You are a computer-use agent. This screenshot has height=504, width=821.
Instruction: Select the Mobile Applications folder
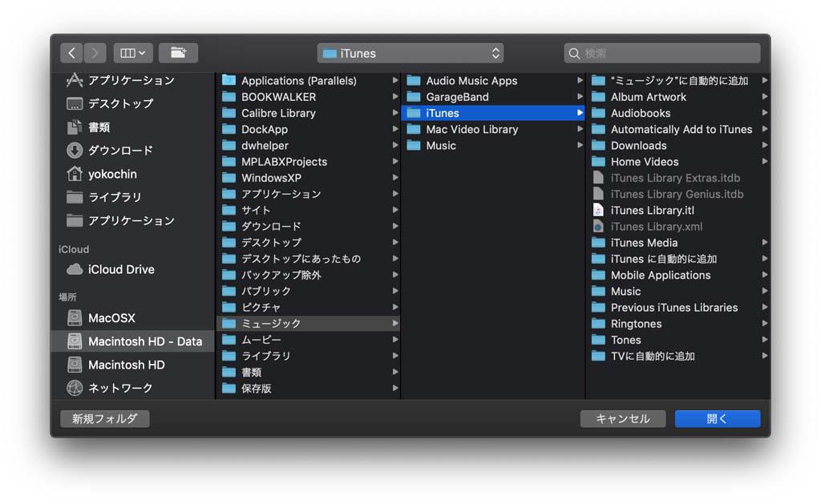coord(678,276)
